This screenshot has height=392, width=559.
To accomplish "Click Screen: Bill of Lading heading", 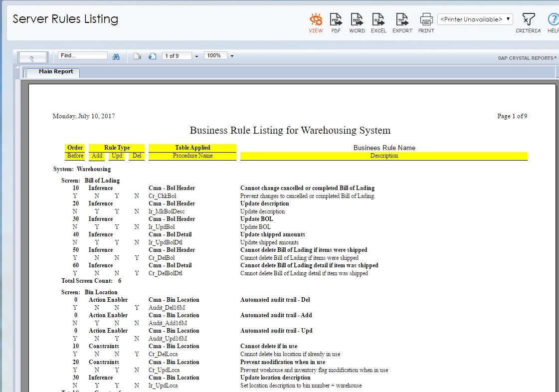I will [x=91, y=181].
